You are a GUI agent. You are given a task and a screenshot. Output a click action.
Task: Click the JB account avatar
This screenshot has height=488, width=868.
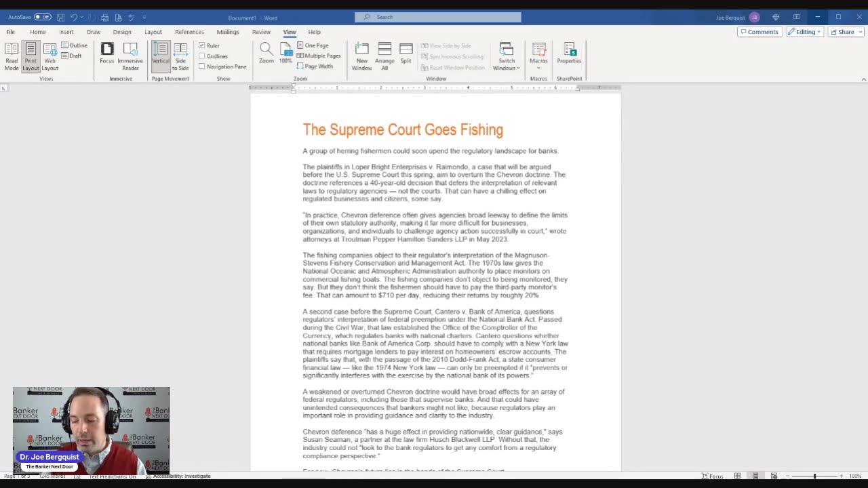(x=755, y=17)
